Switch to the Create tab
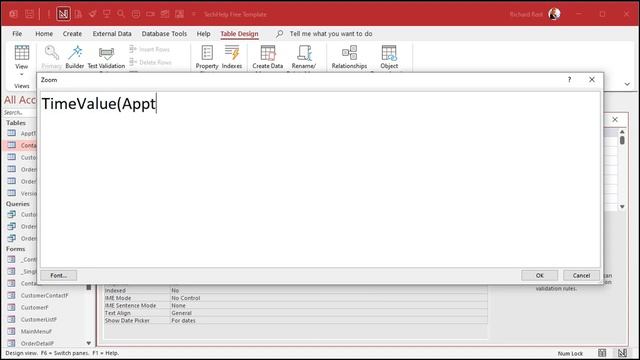This screenshot has width=640, height=360. click(72, 34)
